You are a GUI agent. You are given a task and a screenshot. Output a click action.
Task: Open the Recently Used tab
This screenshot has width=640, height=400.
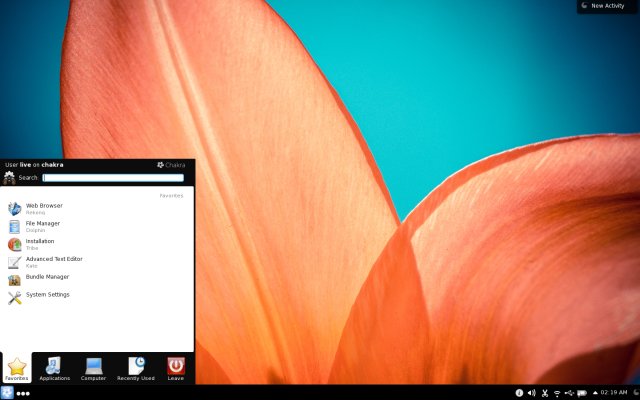point(135,368)
